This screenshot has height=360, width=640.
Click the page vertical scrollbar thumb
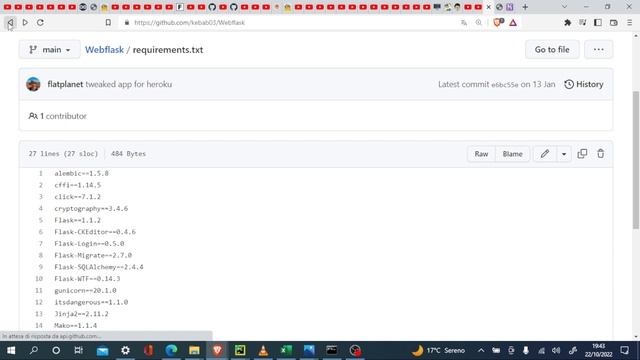click(636, 160)
